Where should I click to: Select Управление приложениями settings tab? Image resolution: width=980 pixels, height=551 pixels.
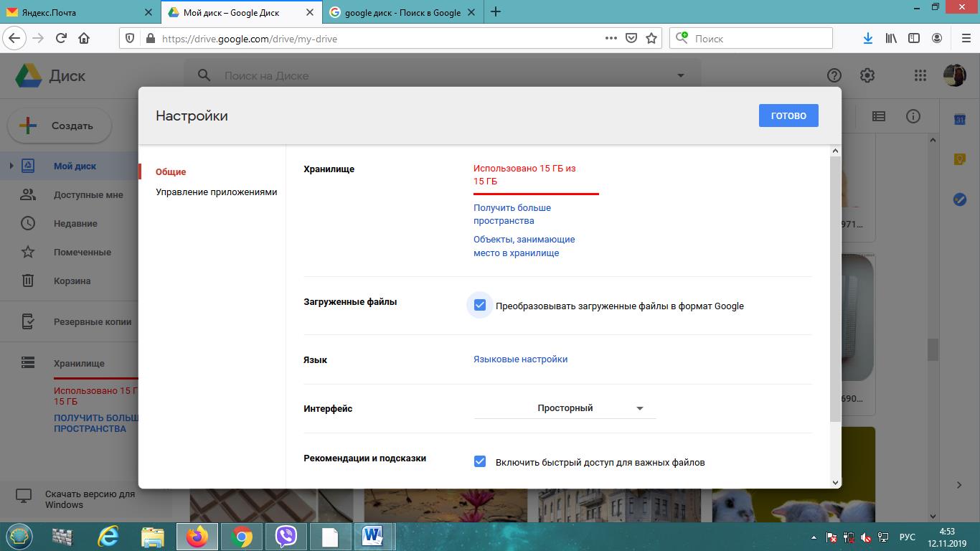pos(216,192)
